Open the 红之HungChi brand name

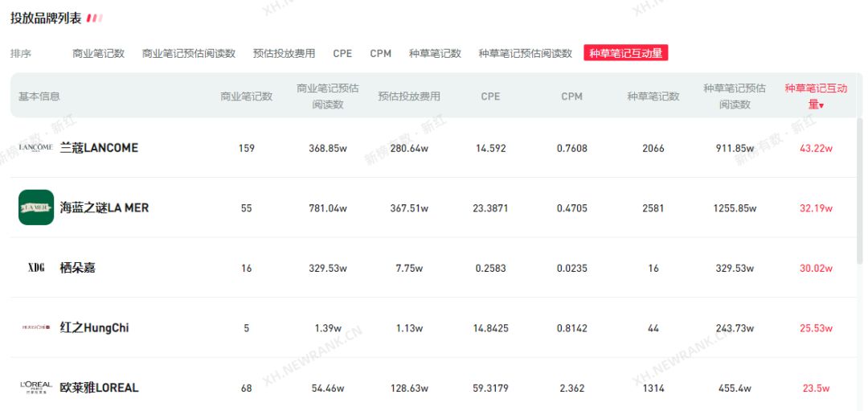click(94, 327)
